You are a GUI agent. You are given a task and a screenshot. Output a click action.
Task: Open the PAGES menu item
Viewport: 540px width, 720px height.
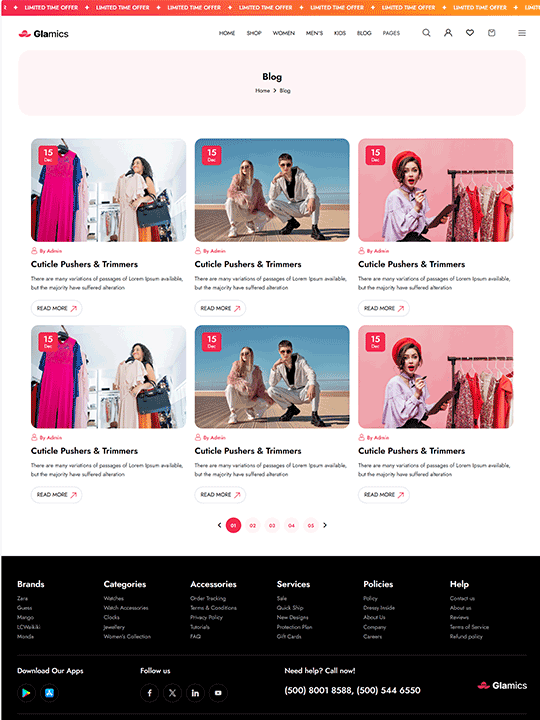coord(391,33)
